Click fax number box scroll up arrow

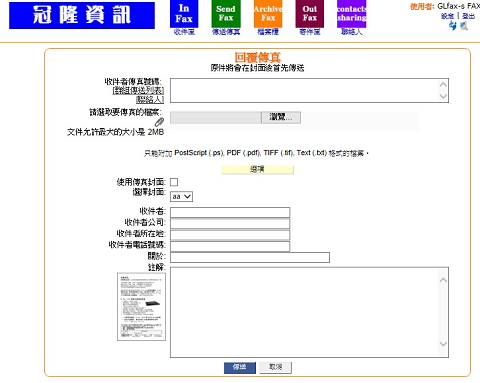point(443,85)
